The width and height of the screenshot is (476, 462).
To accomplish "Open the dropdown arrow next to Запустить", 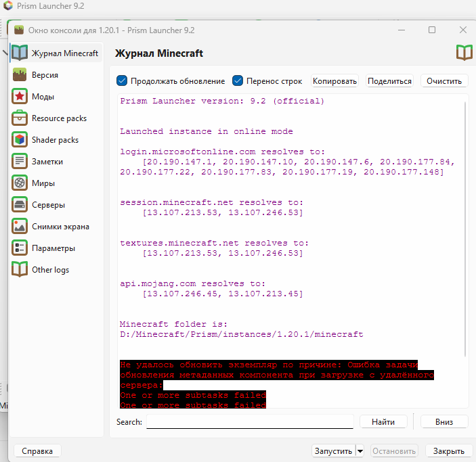I will (x=360, y=451).
